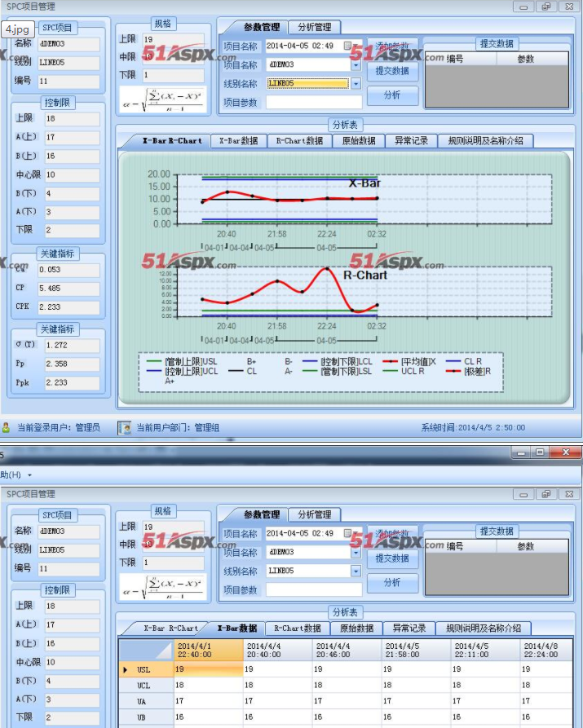Open 原始数据 tab in upper window

coord(359,141)
